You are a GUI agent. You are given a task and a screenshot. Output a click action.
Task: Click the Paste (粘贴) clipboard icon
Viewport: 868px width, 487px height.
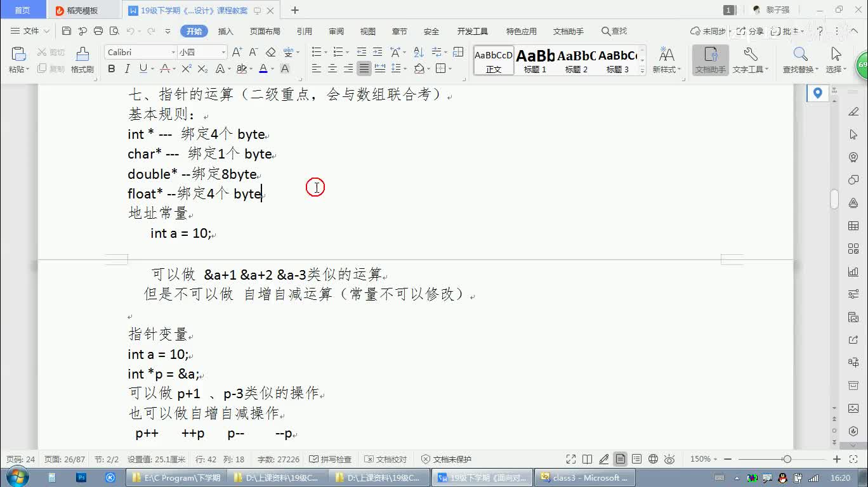click(18, 55)
